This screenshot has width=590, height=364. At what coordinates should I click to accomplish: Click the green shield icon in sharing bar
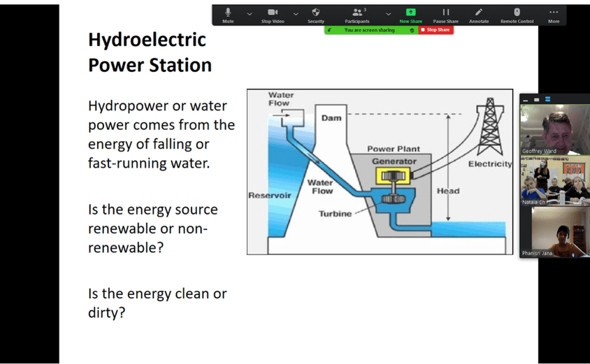click(x=412, y=30)
